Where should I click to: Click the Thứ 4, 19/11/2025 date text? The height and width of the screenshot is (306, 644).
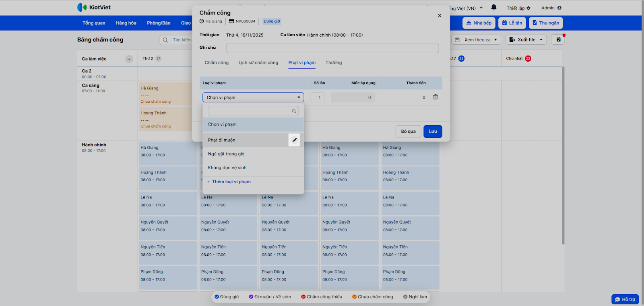tap(245, 35)
